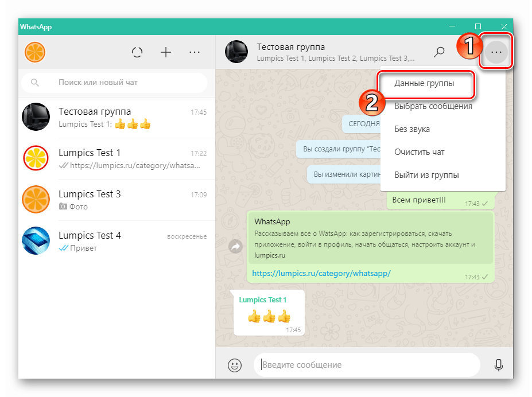Open the emoji picker smiley icon

[x=235, y=365]
